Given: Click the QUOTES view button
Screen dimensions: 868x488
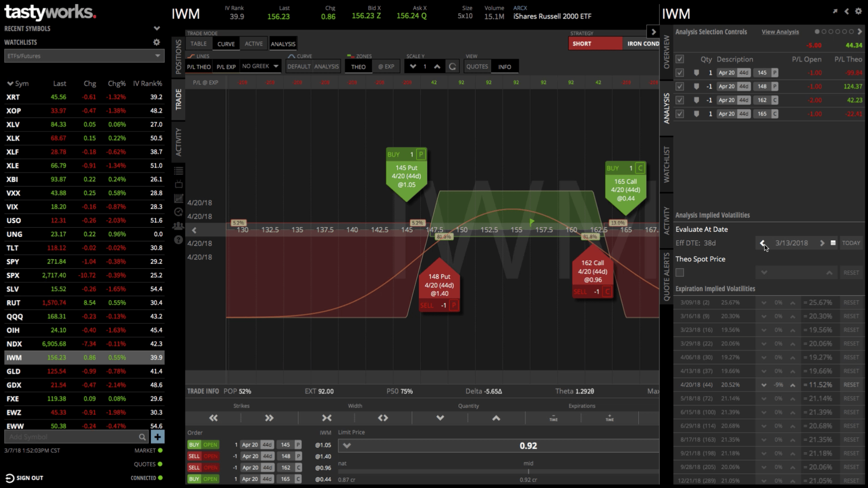Looking at the screenshot, I should pyautogui.click(x=477, y=66).
